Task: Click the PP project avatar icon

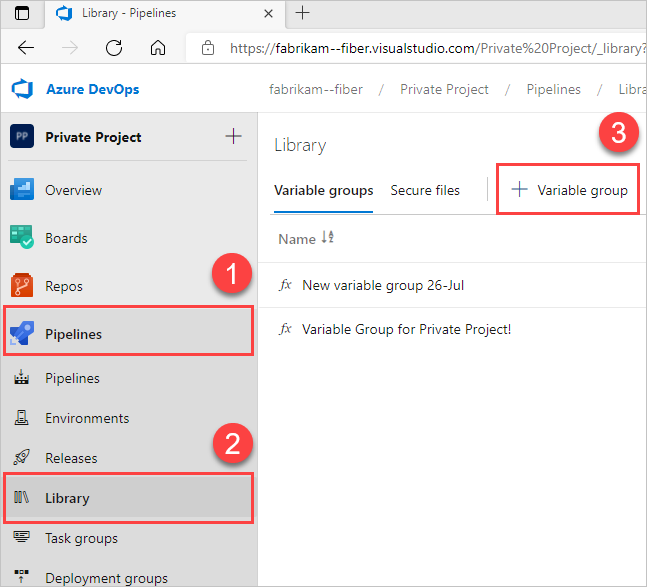Action: click(22, 137)
